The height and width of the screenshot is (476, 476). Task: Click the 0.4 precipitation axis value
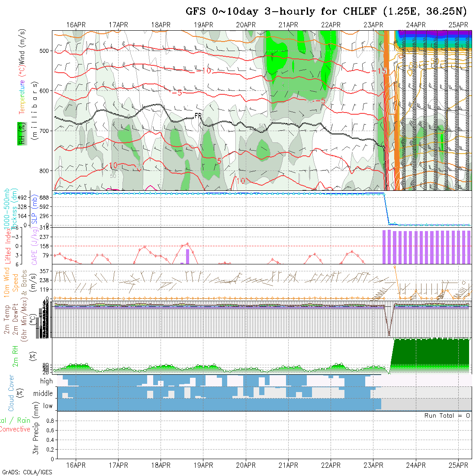coord(50,440)
